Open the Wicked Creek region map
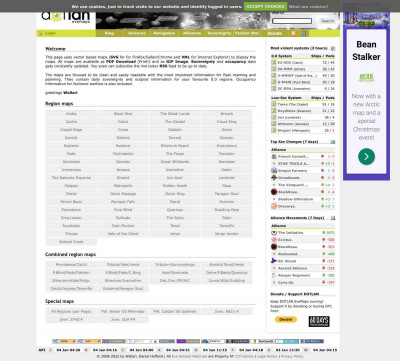This screenshot has height=361, width=400. pyautogui.click(x=71, y=242)
